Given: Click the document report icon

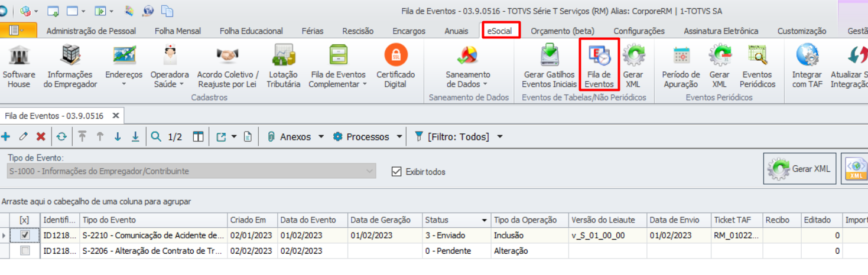Looking at the screenshot, I should pos(248,137).
